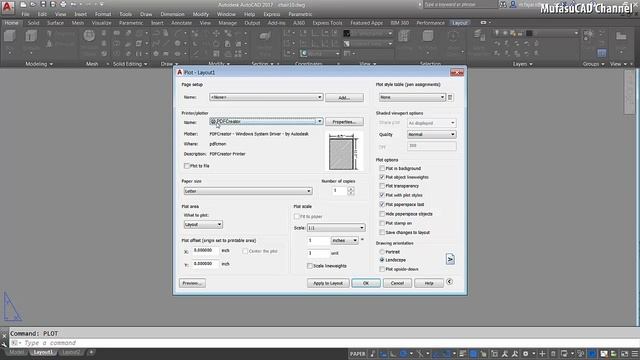Click the Preview... button
This screenshot has height=360, width=640.
click(x=192, y=283)
